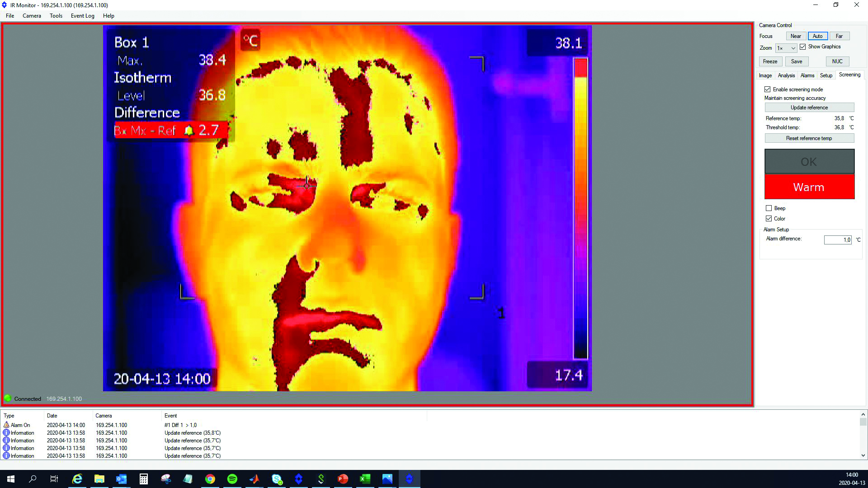Click the Alarm On icon in the event log

(x=7, y=425)
